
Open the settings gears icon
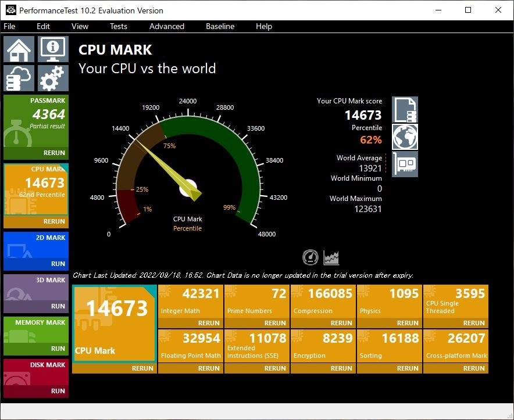pyautogui.click(x=53, y=78)
